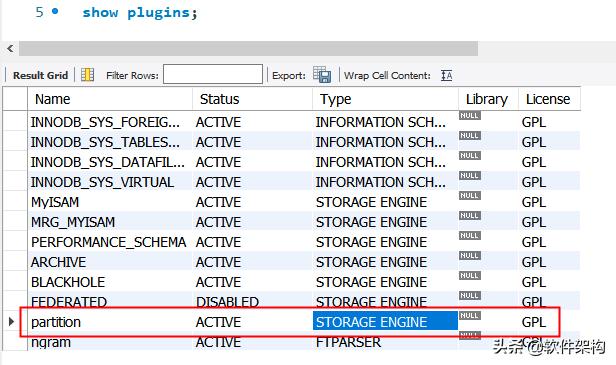
Task: Select the partition row marker arrow
Action: 11,322
